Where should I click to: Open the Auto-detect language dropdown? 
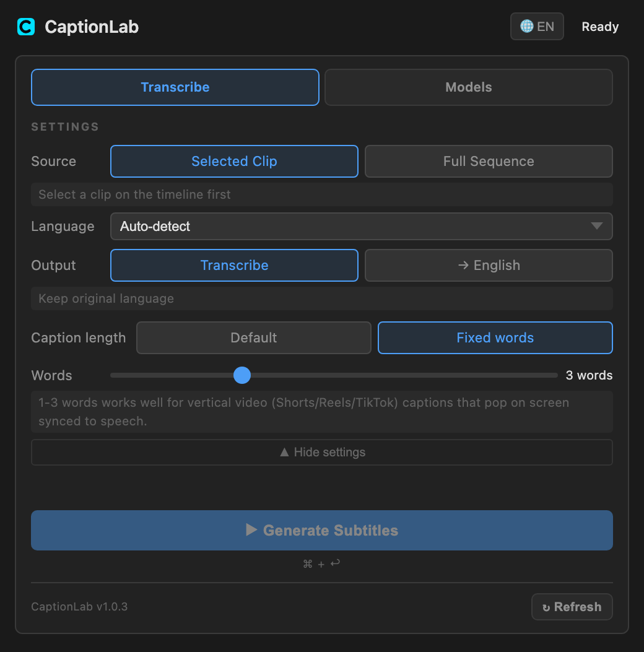click(361, 226)
